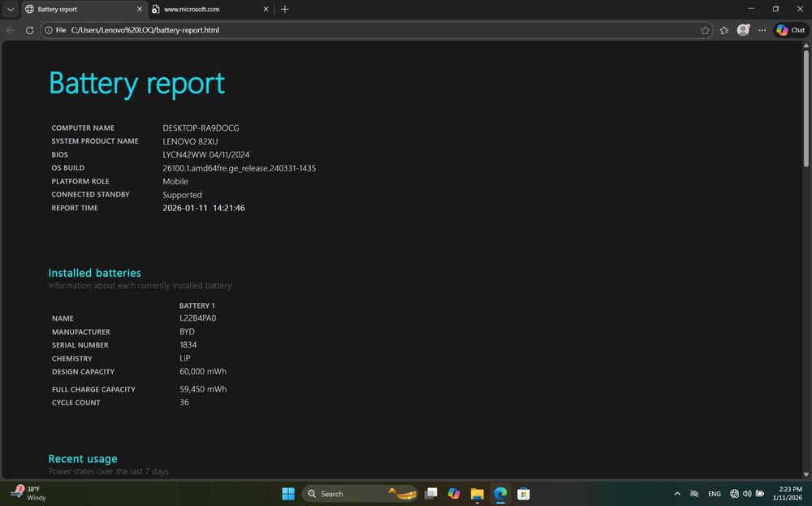Select the Connected Standby value Supported
The image size is (812, 506).
182,195
